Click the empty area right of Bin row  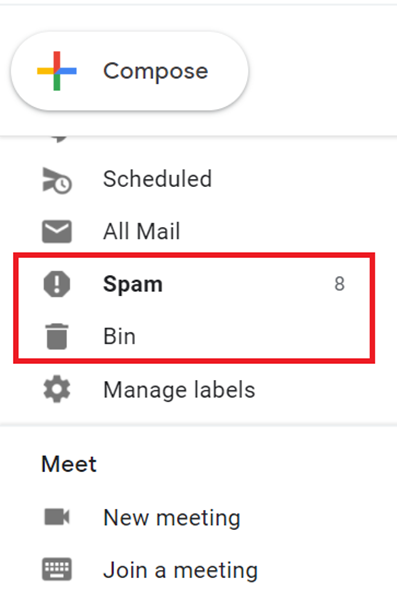(254, 336)
